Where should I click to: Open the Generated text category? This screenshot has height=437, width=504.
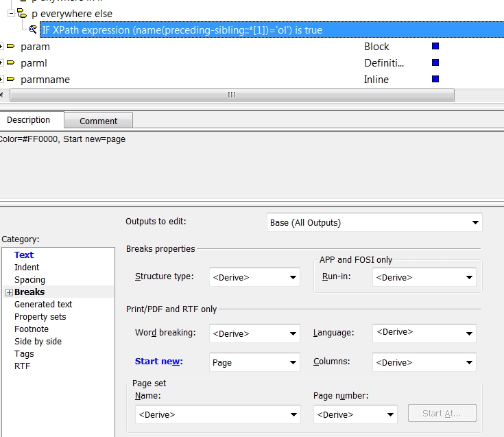[43, 304]
